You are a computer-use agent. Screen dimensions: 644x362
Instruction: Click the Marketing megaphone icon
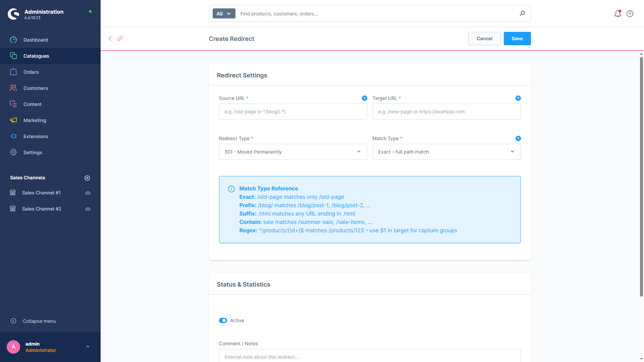tap(13, 120)
